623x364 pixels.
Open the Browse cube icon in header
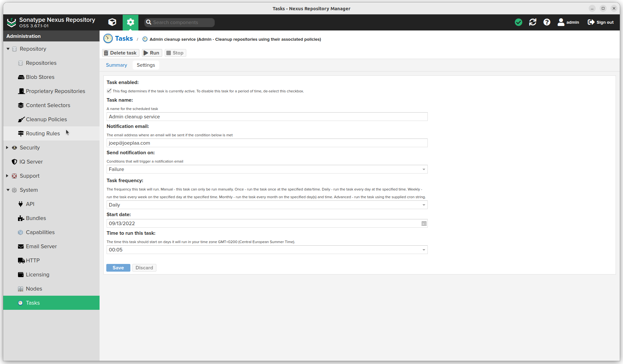pos(112,22)
